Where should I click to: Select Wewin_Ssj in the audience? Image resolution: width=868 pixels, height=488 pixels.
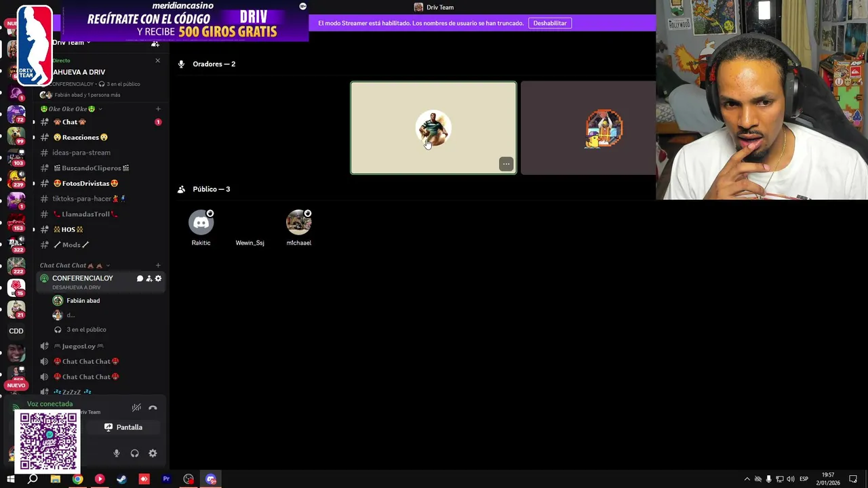[x=250, y=243]
